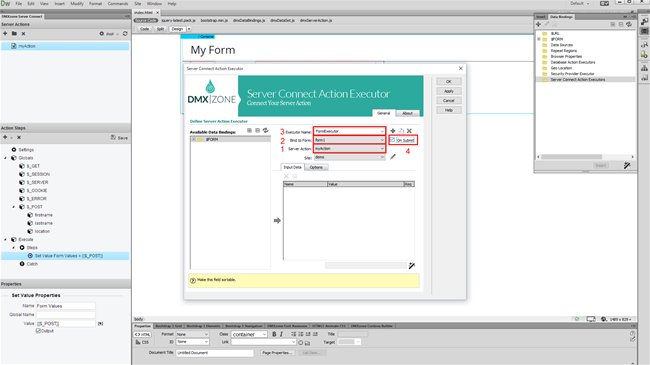Collapse the Execute node
The image size is (650, 365).
coord(5,239)
